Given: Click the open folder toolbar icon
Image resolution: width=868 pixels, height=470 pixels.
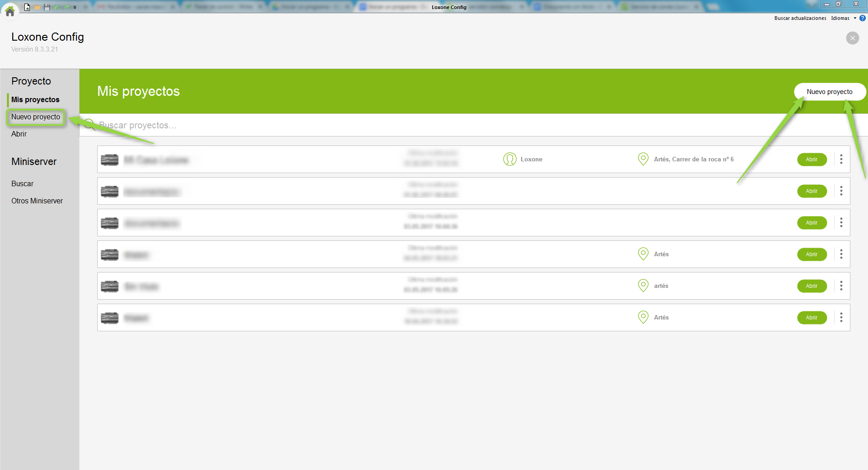Looking at the screenshot, I should (x=37, y=7).
